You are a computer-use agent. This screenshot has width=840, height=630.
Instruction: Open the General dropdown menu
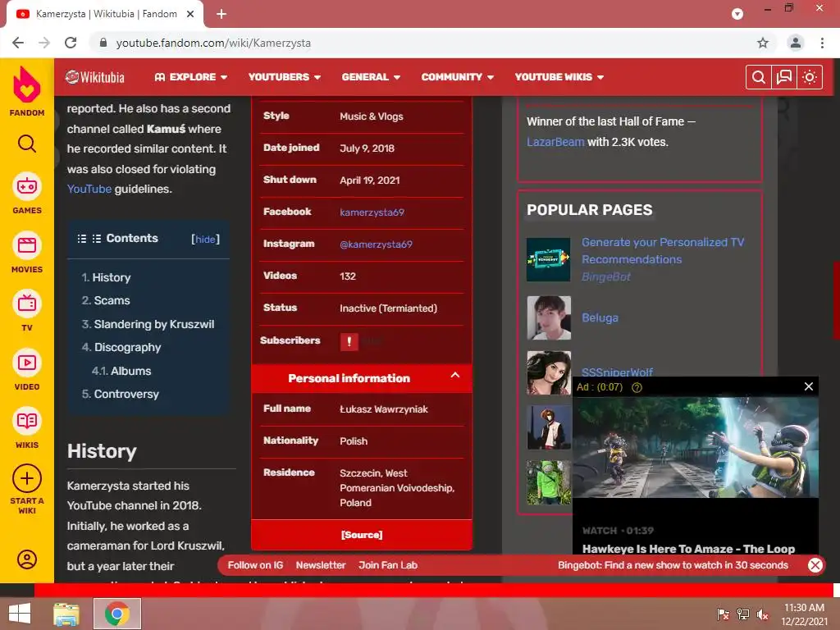pyautogui.click(x=371, y=77)
